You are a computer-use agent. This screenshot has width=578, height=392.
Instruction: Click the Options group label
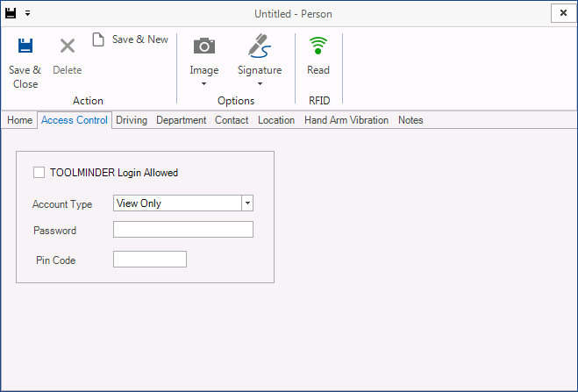(x=236, y=101)
